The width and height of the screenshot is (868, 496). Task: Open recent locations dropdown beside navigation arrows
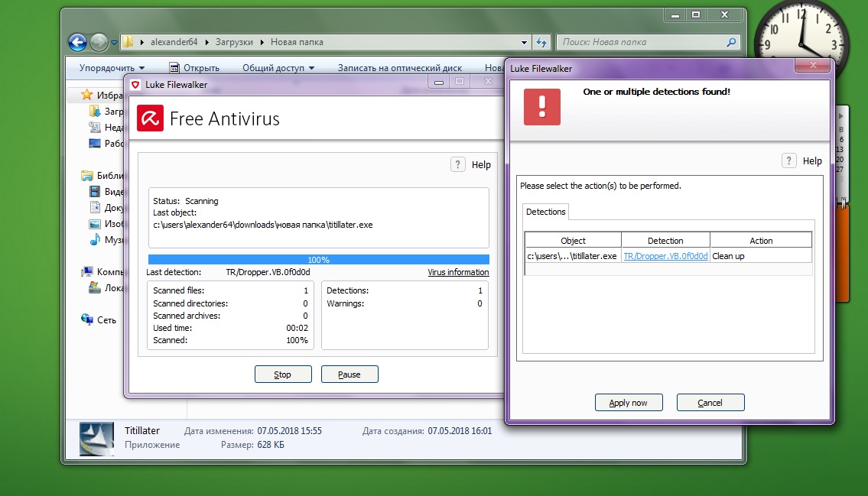coord(114,43)
